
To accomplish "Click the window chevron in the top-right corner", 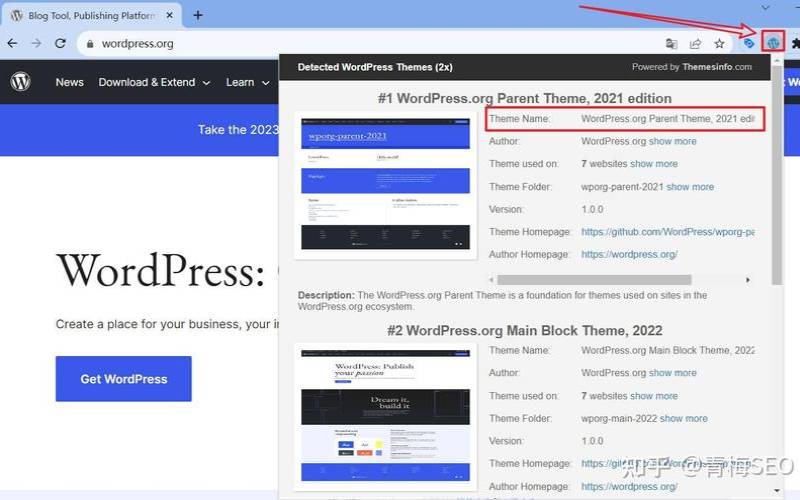I will click(765, 8).
